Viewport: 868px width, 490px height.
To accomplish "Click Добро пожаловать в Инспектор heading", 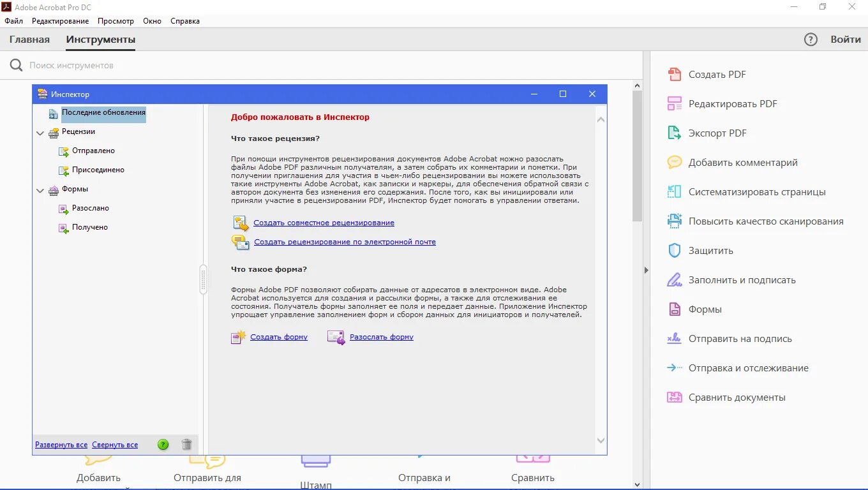I will point(300,117).
